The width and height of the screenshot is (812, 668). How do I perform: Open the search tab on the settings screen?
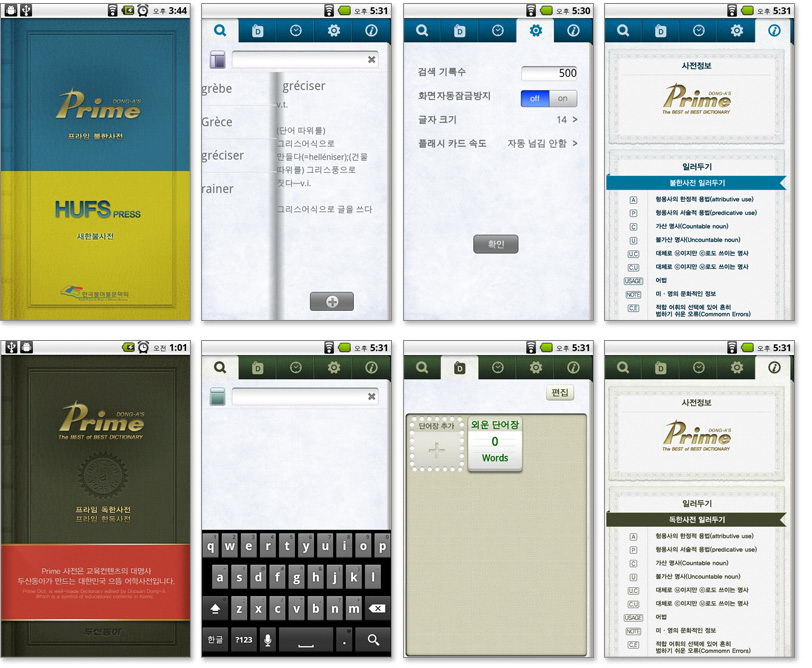pyautogui.click(x=422, y=31)
